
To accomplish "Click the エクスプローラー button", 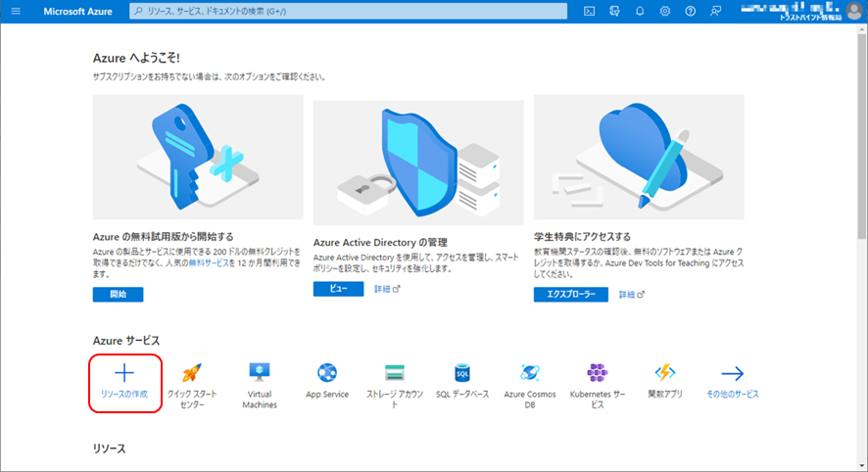I will [571, 295].
